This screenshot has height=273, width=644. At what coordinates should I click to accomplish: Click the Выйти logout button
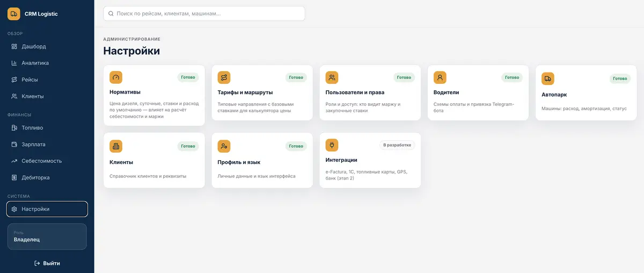point(47,263)
